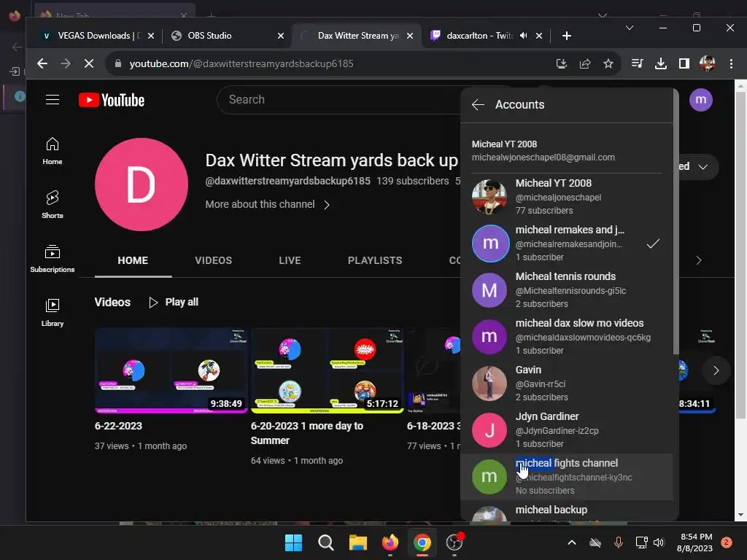Image resolution: width=747 pixels, height=560 pixels.
Task: Close the OBS Studio tab
Action: (281, 36)
